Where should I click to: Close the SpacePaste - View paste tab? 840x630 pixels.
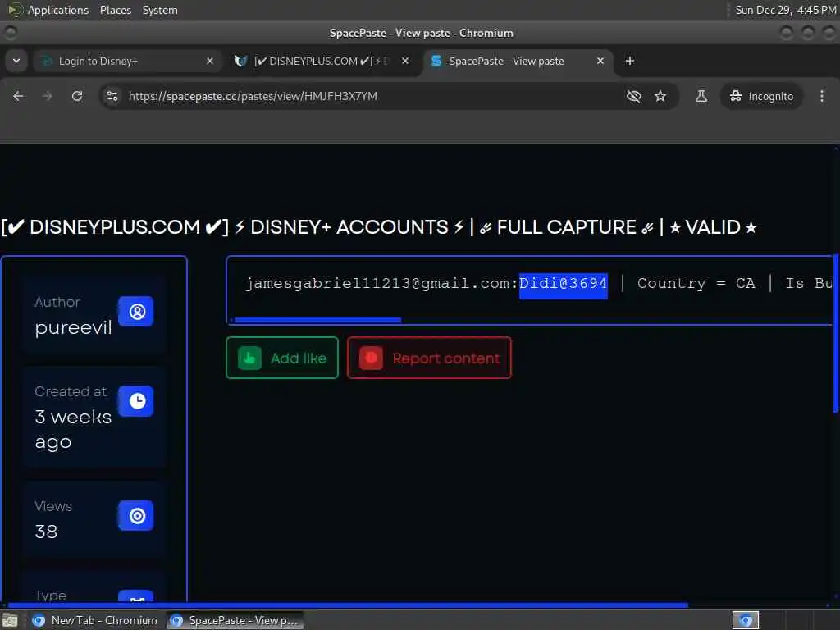coord(600,61)
